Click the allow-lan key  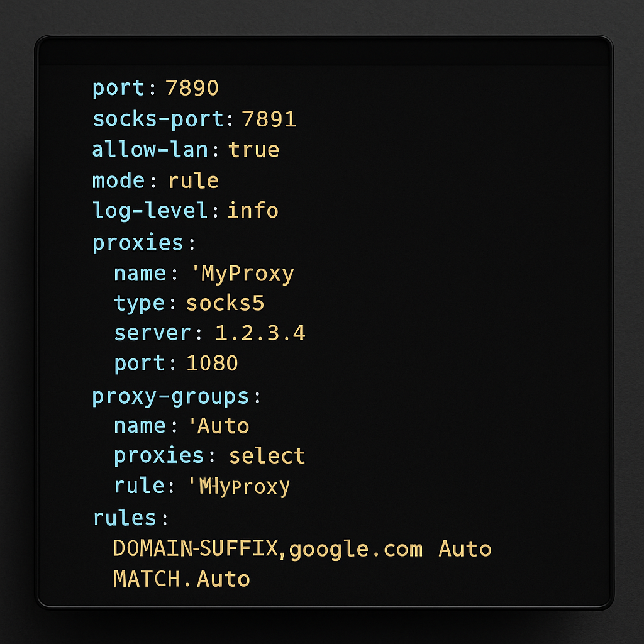pyautogui.click(x=150, y=150)
